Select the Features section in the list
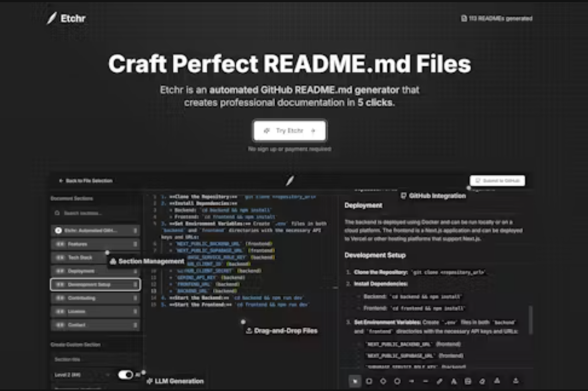The image size is (588, 391). (x=95, y=244)
